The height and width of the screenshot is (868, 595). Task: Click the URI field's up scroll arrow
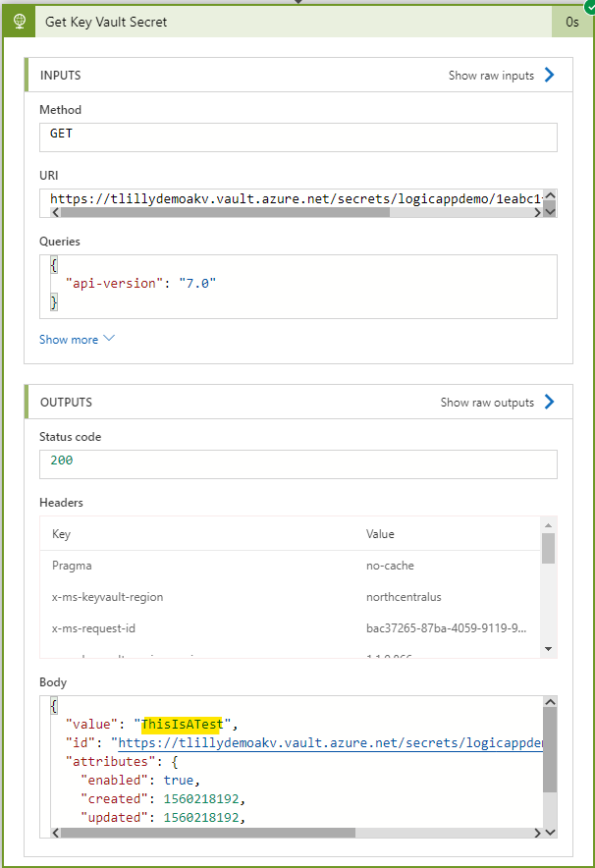[x=550, y=195]
